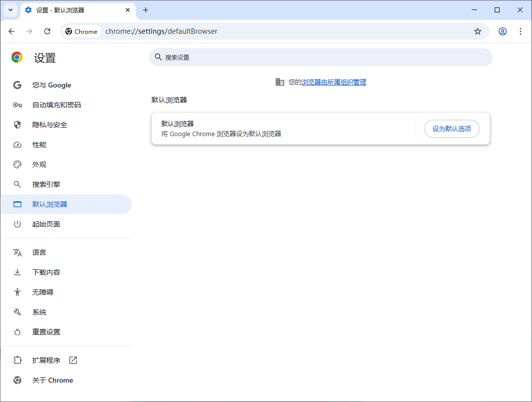
Task: Click the Chrome logo next to 设置
Action: (17, 57)
